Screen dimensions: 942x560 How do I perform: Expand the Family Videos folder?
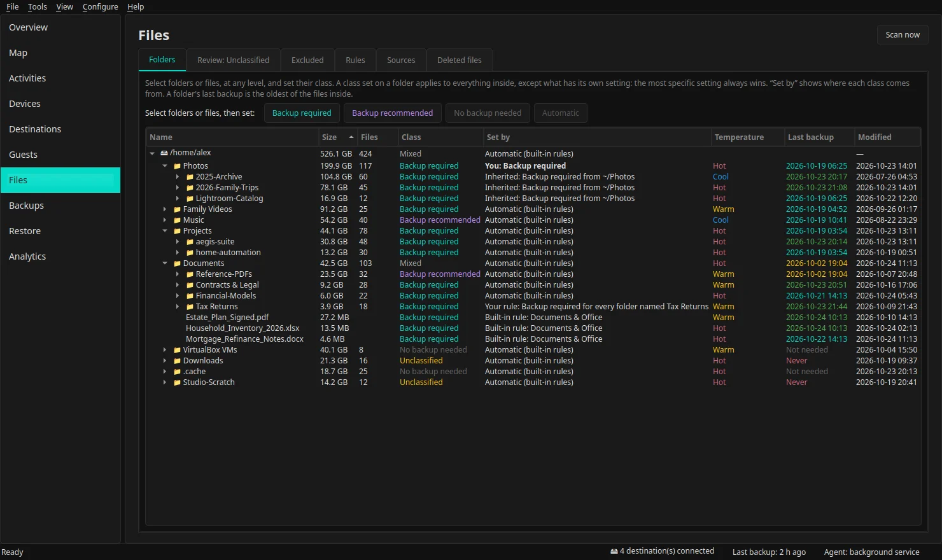(165, 209)
